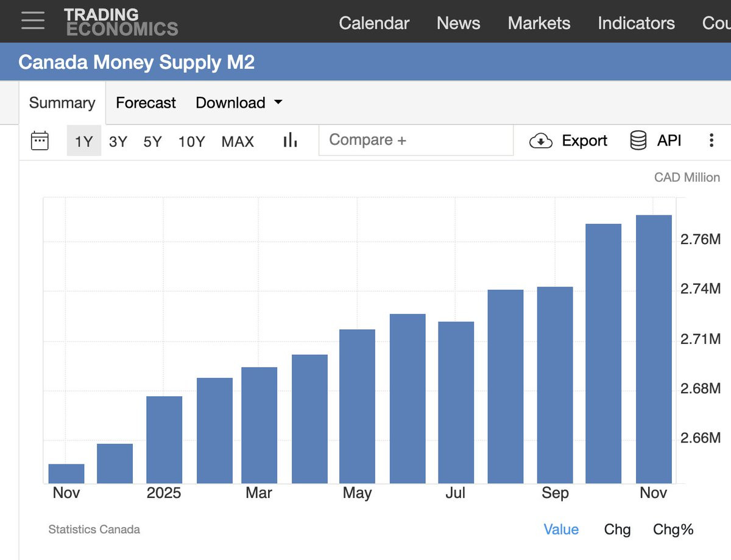The image size is (731, 560).
Task: Open the chart type bar icon
Action: pos(290,141)
